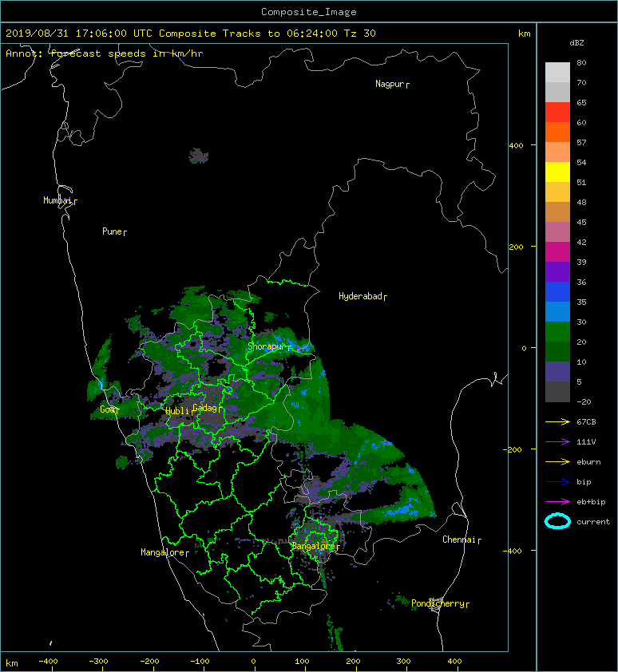This screenshot has width=618, height=672.
Task: Click the yellow 67CB arrow legend icon
Action: click(x=557, y=422)
